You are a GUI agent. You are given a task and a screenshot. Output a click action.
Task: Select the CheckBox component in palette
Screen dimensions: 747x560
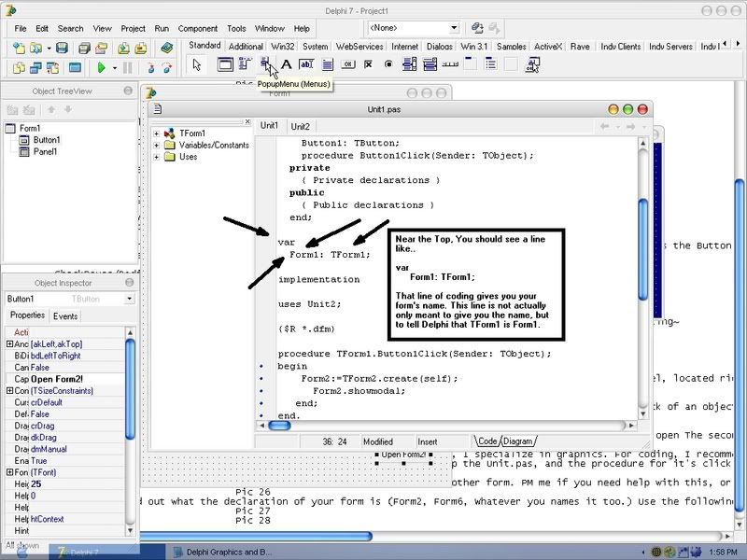tap(368, 64)
